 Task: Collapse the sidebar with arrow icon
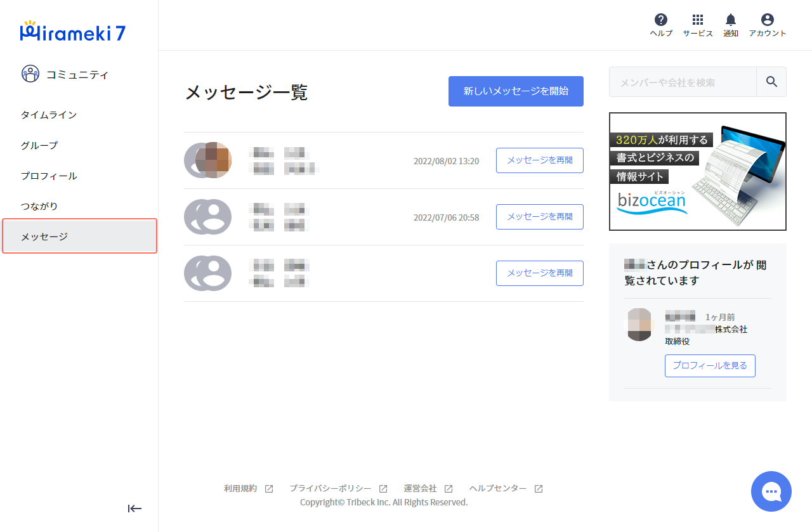[134, 509]
